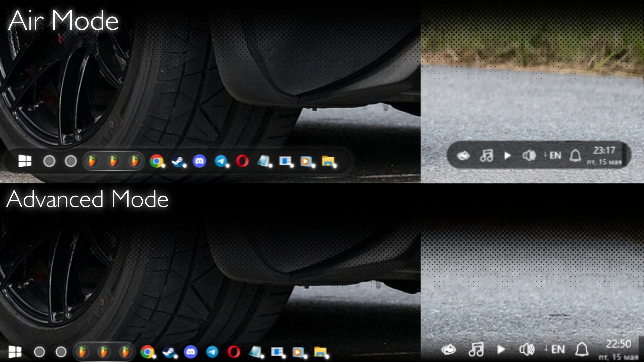This screenshot has width=644, height=362.
Task: Click the music note icon in the Air Mode tray
Action: [487, 155]
